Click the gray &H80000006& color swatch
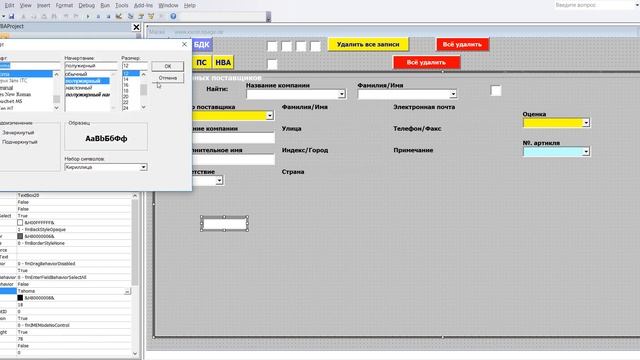640x360 pixels. (20, 236)
